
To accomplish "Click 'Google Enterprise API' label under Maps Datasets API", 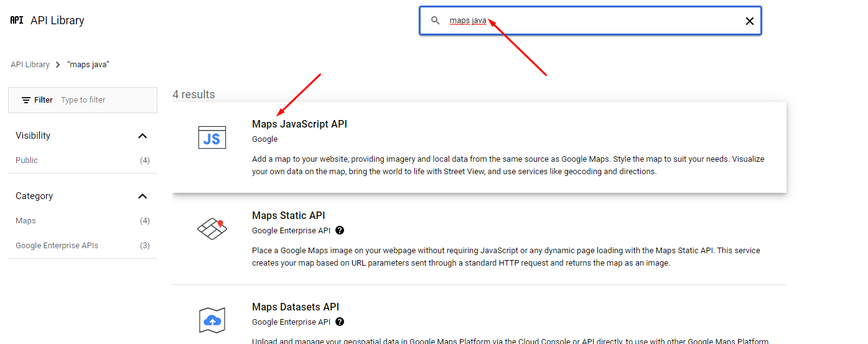I will pos(291,322).
